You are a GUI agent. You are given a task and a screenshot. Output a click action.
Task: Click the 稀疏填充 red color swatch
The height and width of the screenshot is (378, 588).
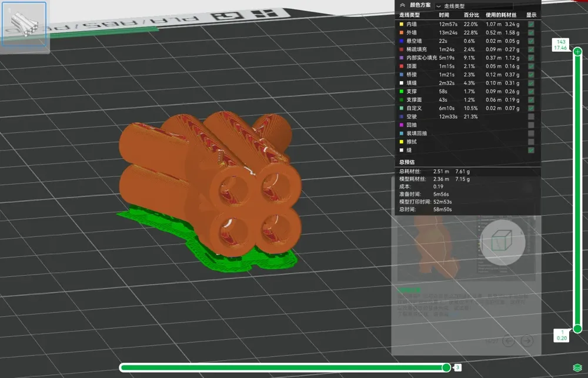(401, 49)
